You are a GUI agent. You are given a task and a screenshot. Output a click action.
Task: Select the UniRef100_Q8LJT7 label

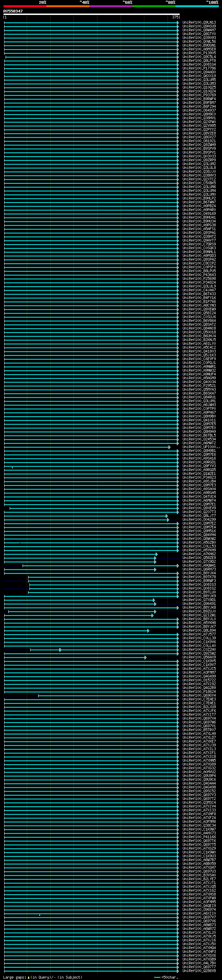199,516
